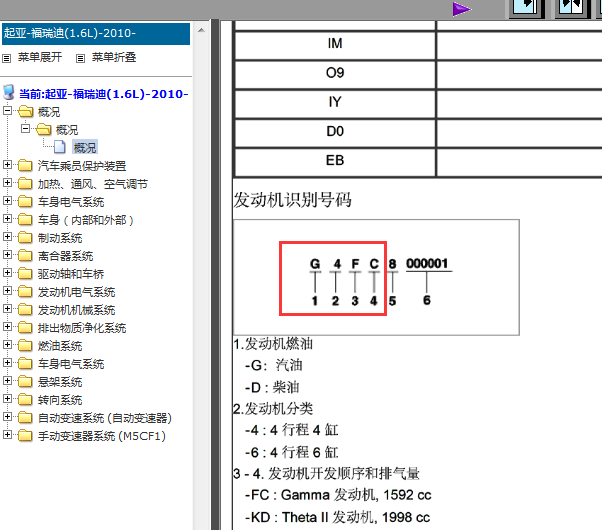
Task: Click the 起亚-福瑞迪(1.6L)-2010- header bar
Action: pyautogui.click(x=96, y=34)
